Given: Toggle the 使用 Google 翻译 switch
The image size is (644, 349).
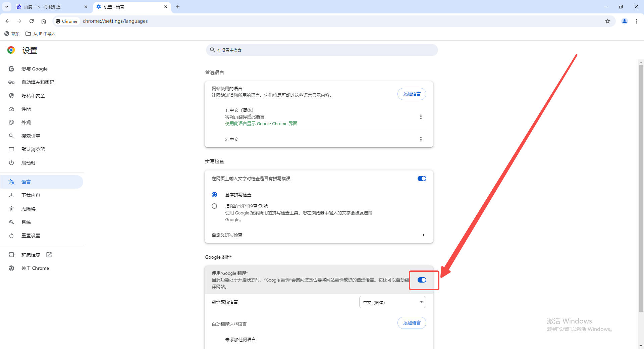Looking at the screenshot, I should 422,280.
